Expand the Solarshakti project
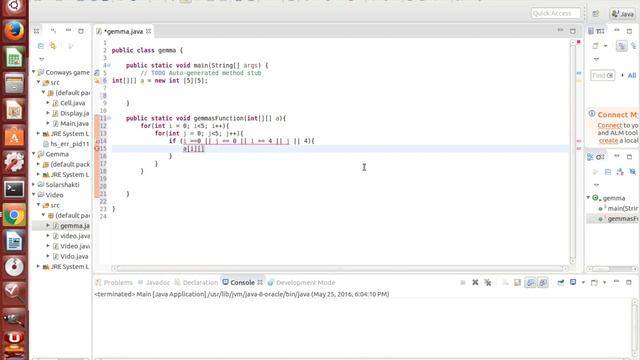The height and width of the screenshot is (360, 640). click(34, 184)
